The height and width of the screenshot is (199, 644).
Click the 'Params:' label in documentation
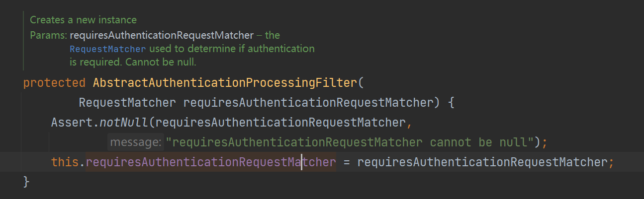click(x=48, y=36)
